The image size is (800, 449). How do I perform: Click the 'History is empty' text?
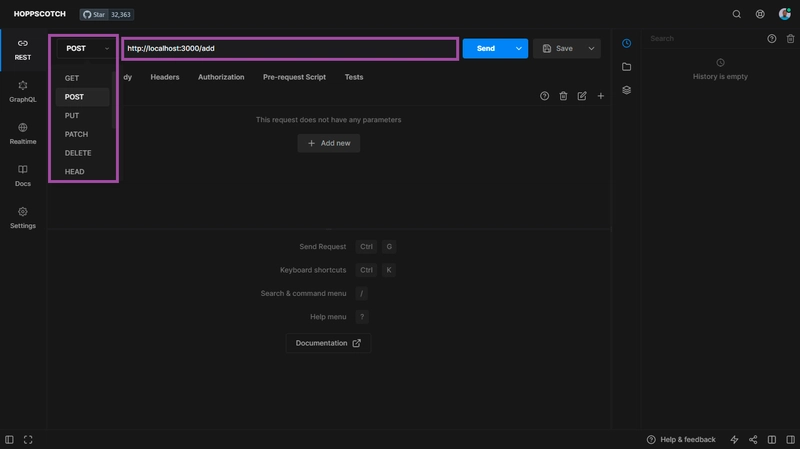click(x=720, y=77)
